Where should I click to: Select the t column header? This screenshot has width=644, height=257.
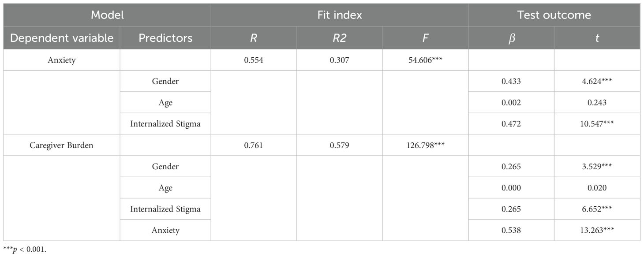(x=597, y=38)
